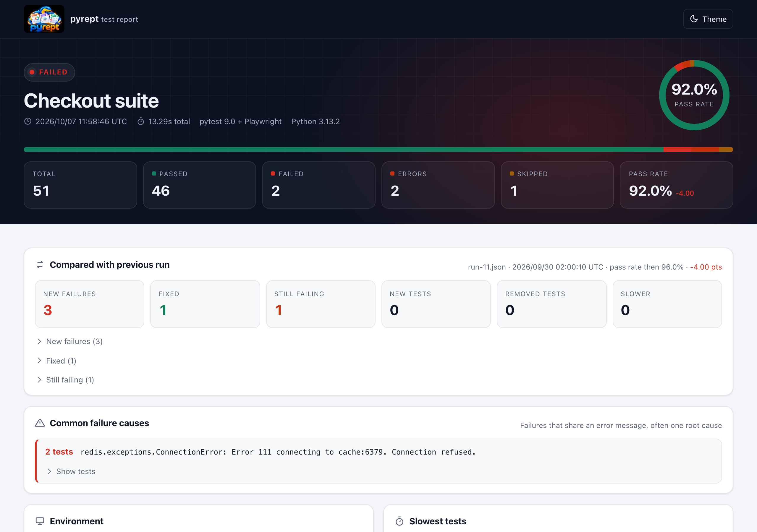Click the warning triangle icon by Common failure causes

tap(40, 423)
